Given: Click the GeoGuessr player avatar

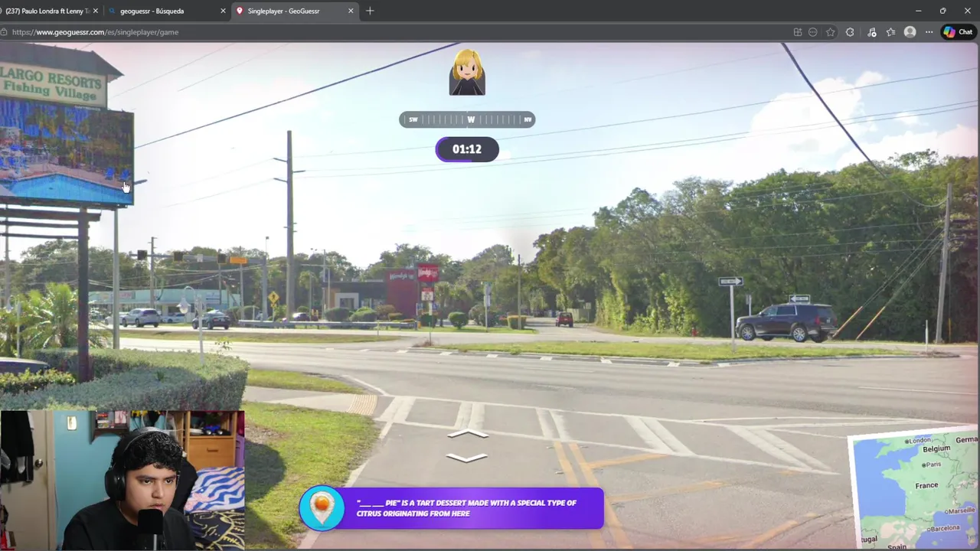Looking at the screenshot, I should tap(467, 72).
